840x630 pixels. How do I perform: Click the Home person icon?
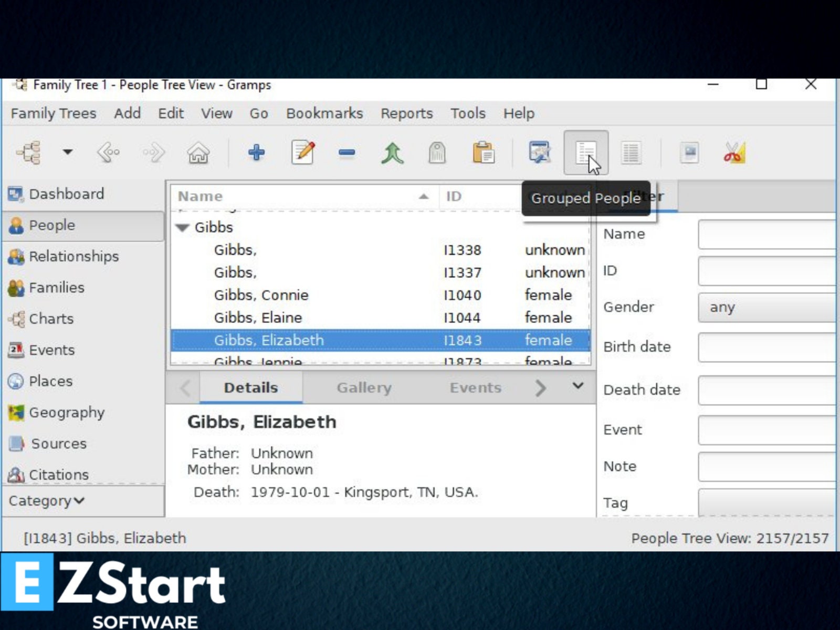point(198,153)
